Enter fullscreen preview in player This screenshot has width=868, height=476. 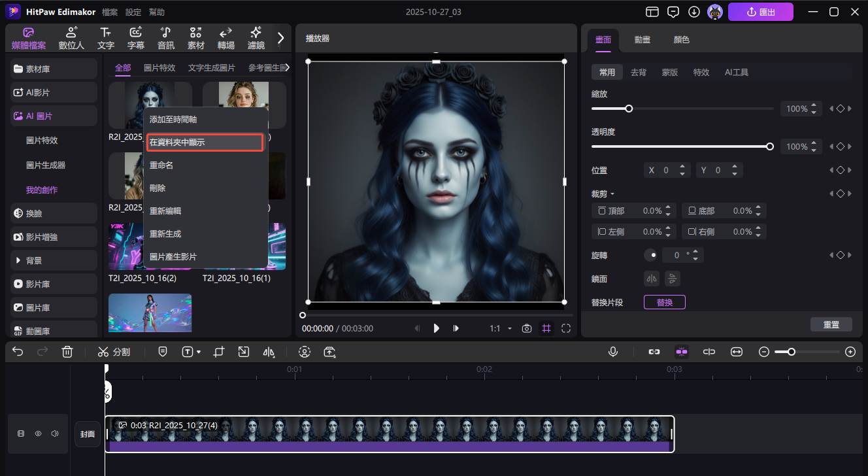tap(566, 328)
